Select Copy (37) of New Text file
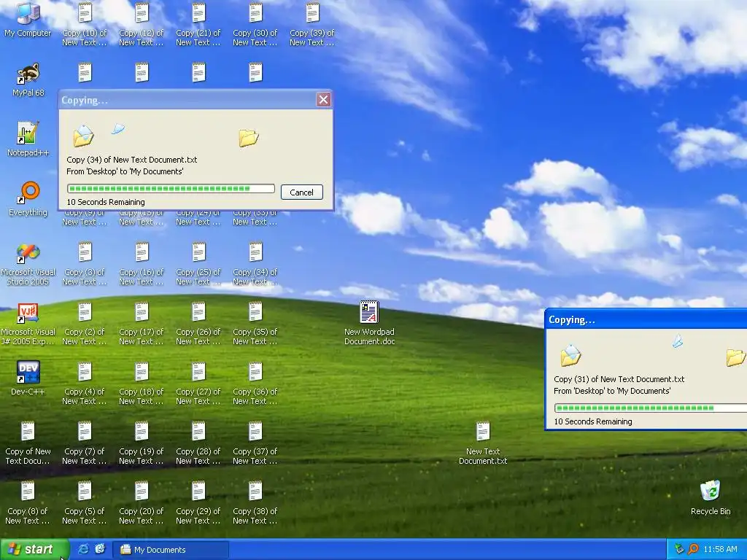Viewport: 747px width, 560px height. click(x=255, y=443)
